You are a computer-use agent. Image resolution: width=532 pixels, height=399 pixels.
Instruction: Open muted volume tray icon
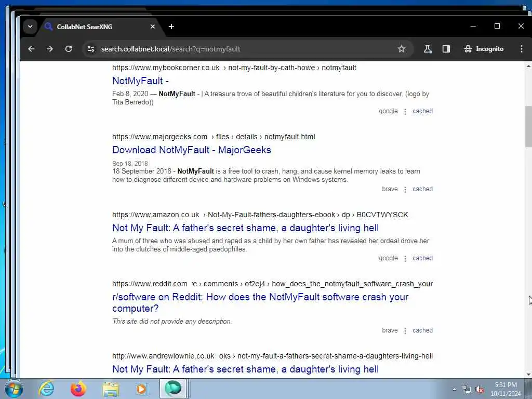pos(480,390)
